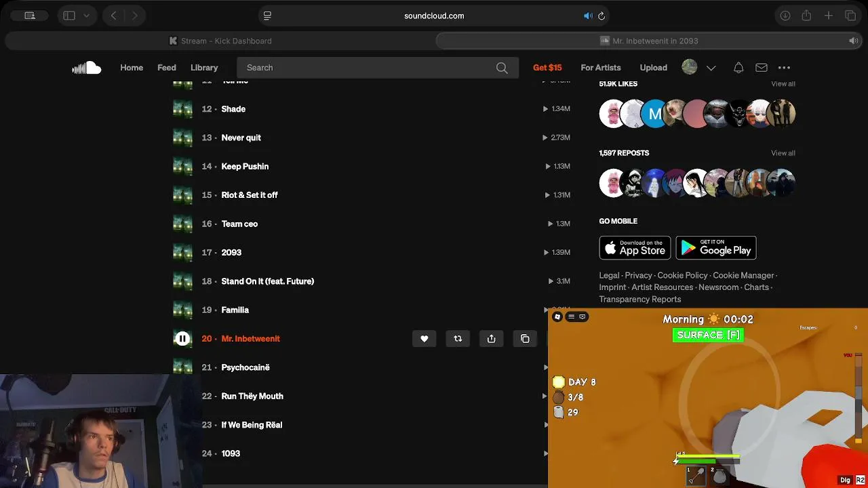Click the page settings icon in address bar
Image resolution: width=868 pixels, height=488 pixels.
(267, 16)
